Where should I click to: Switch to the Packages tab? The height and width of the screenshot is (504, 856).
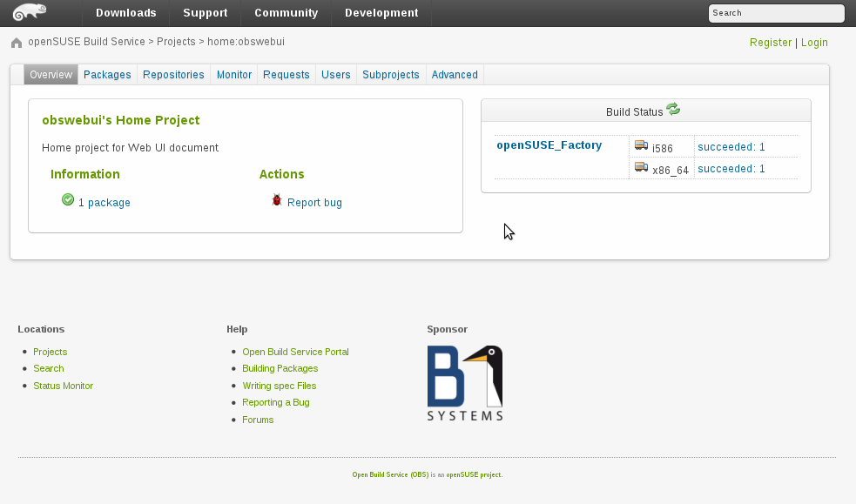coord(107,75)
